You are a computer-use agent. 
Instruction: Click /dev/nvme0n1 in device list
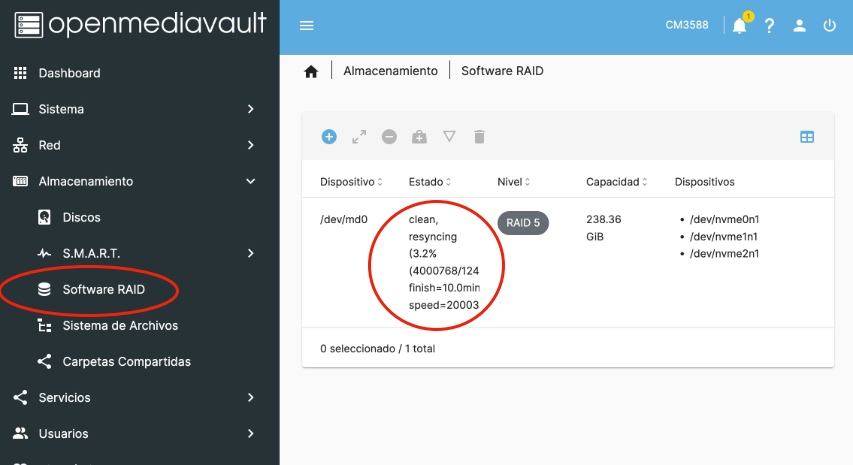[724, 219]
